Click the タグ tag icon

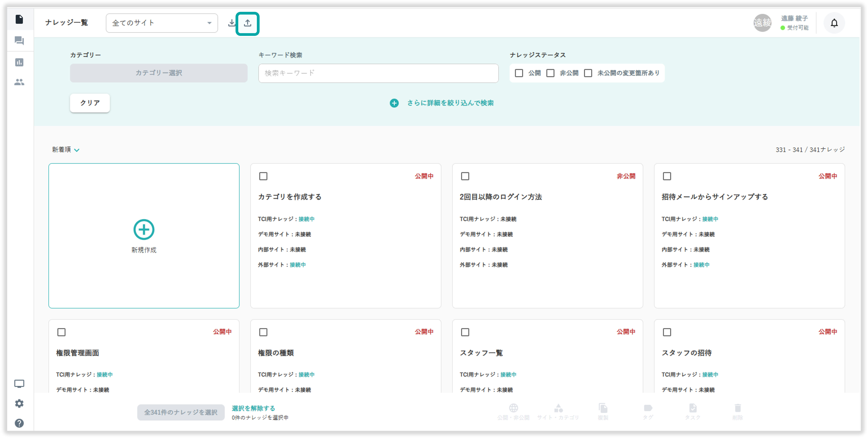[x=648, y=408]
